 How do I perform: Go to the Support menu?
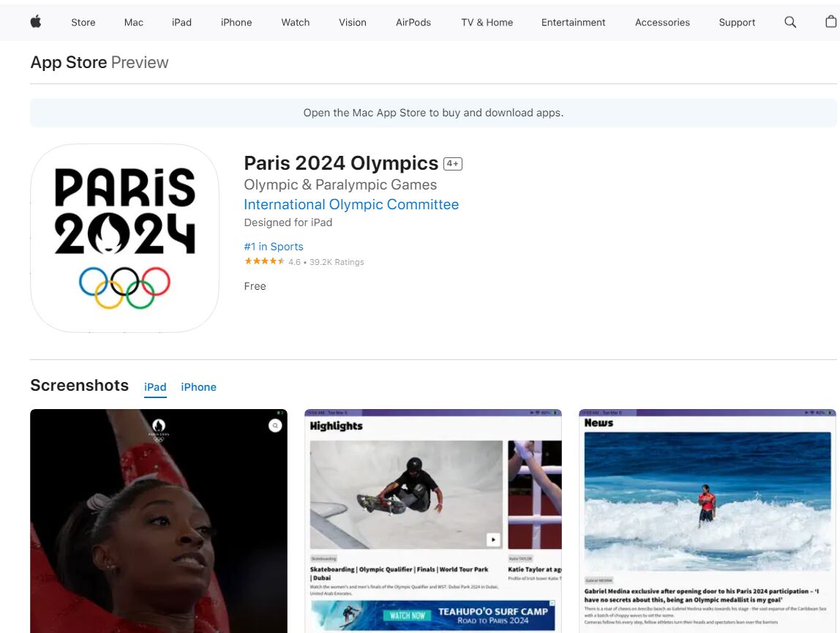point(737,23)
